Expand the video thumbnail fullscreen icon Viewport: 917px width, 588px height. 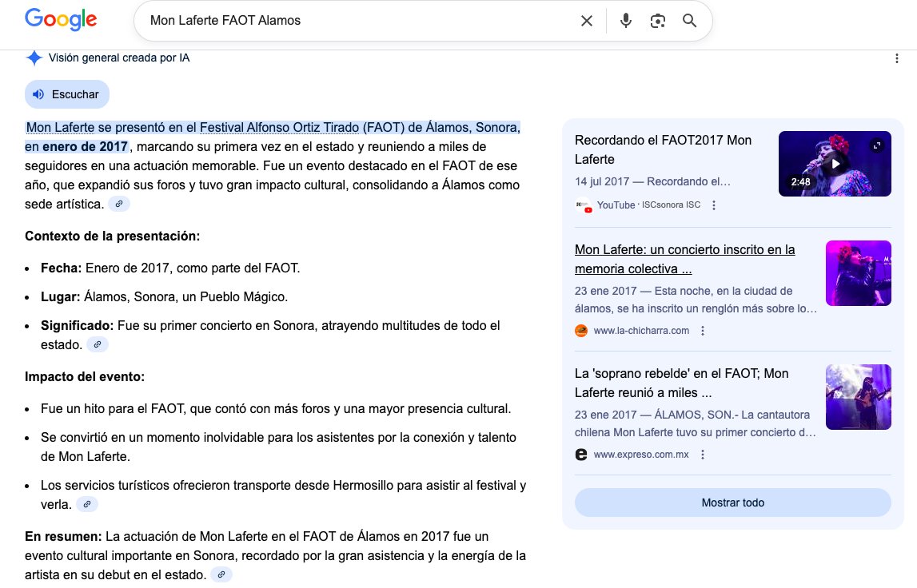coord(877,145)
